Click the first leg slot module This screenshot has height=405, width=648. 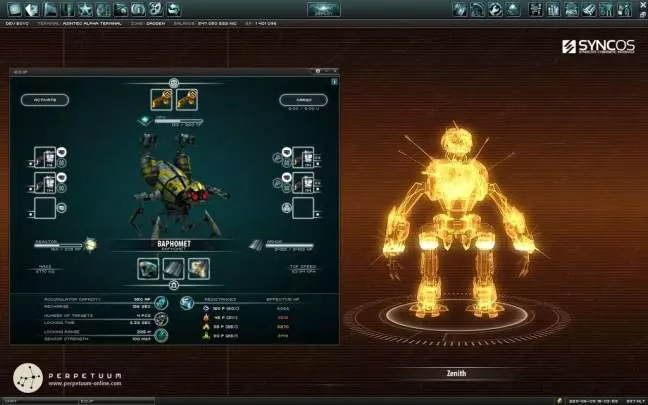(x=148, y=267)
